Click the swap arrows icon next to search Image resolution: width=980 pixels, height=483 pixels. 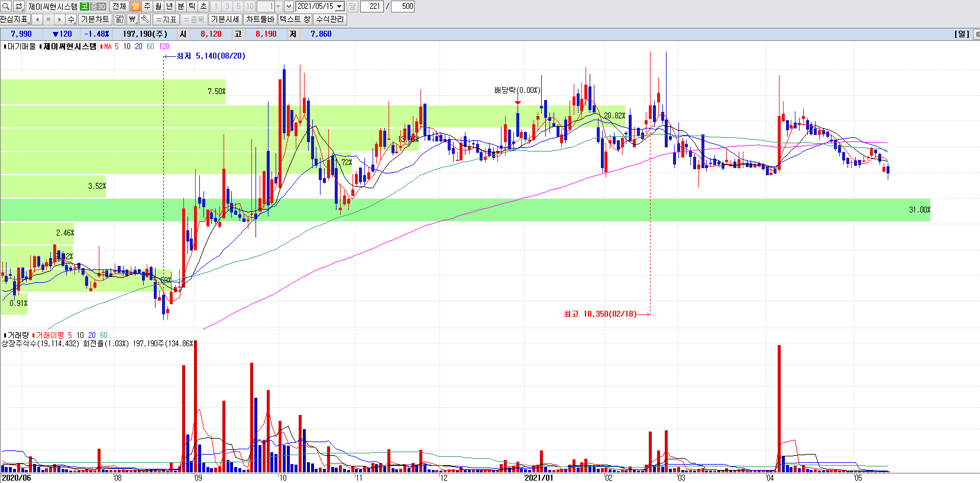[x=18, y=6]
